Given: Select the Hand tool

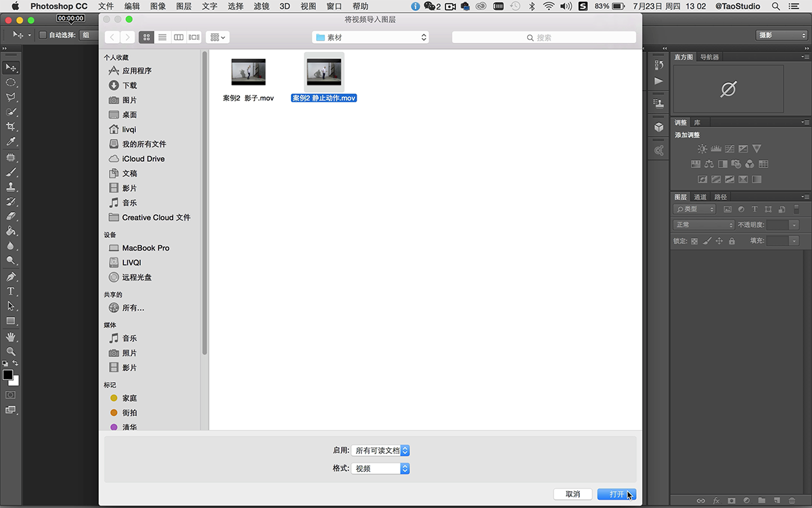Looking at the screenshot, I should [11, 337].
